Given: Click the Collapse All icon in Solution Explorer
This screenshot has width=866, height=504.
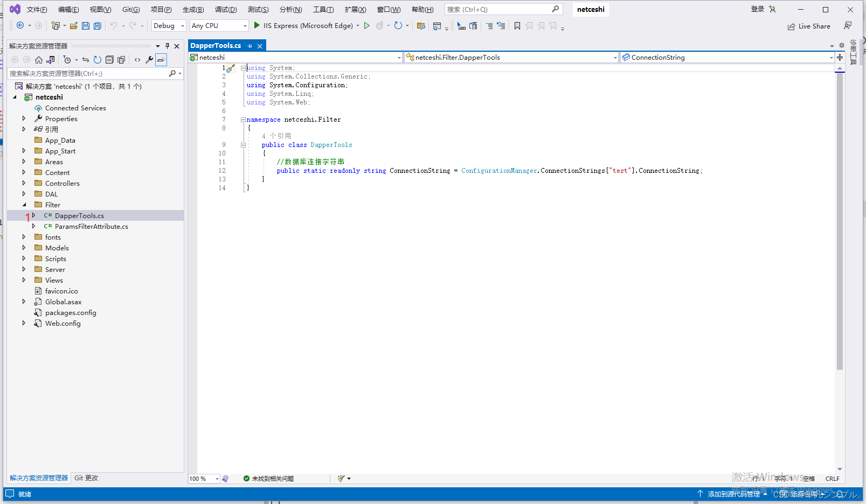Looking at the screenshot, I should 109,59.
